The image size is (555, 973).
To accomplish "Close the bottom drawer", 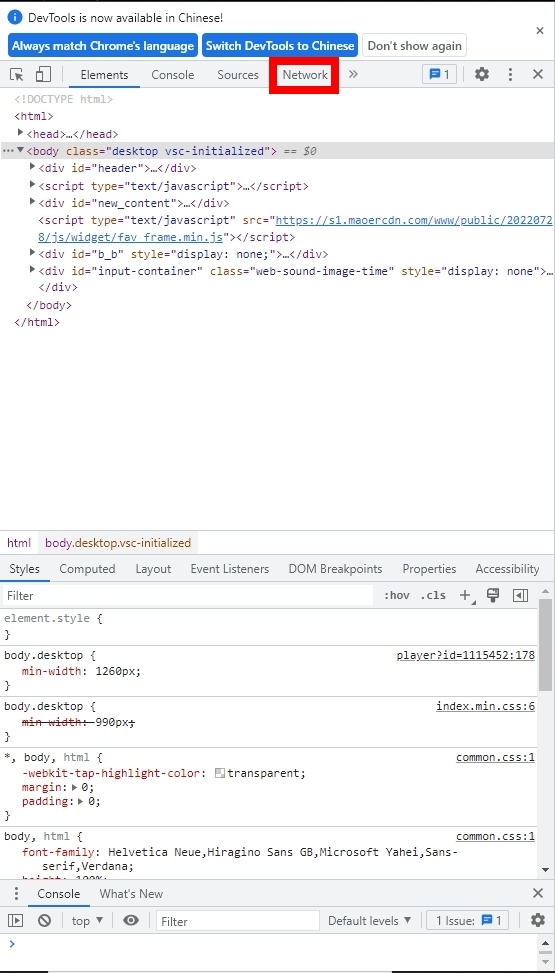I will click(538, 894).
